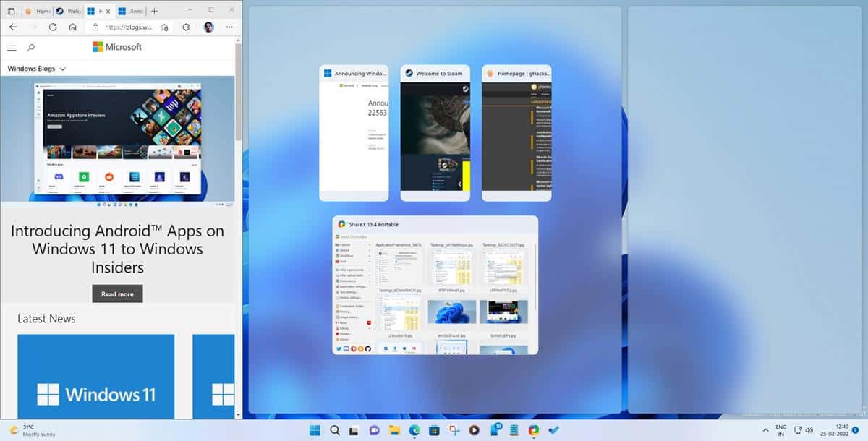Open search on Microsoft blog page
This screenshot has height=441, width=868.
(30, 48)
